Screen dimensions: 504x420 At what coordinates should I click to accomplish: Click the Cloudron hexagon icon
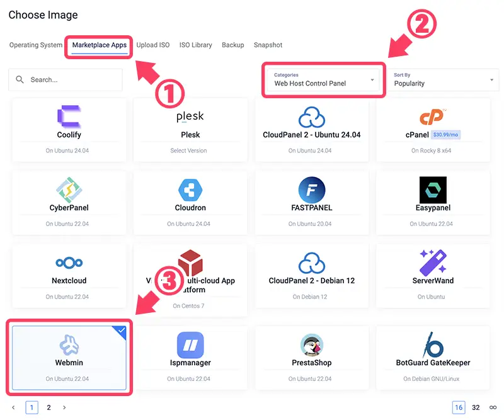(190, 190)
